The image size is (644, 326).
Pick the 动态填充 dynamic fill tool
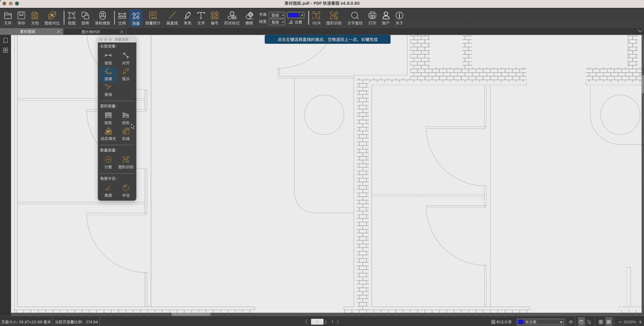108,134
